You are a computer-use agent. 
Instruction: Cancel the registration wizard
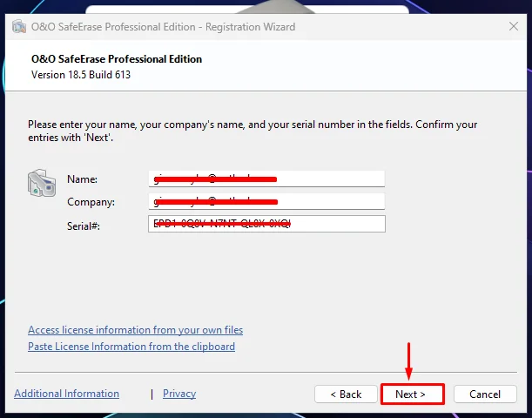tap(485, 394)
